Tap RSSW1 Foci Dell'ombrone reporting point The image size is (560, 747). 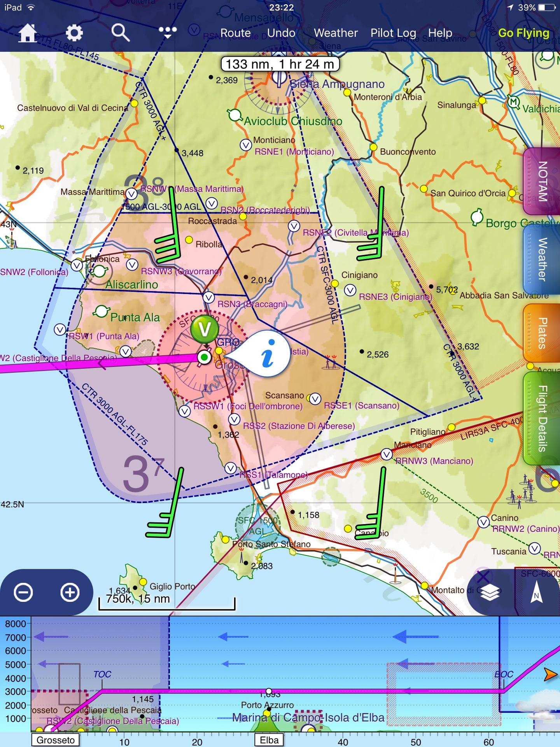[185, 411]
